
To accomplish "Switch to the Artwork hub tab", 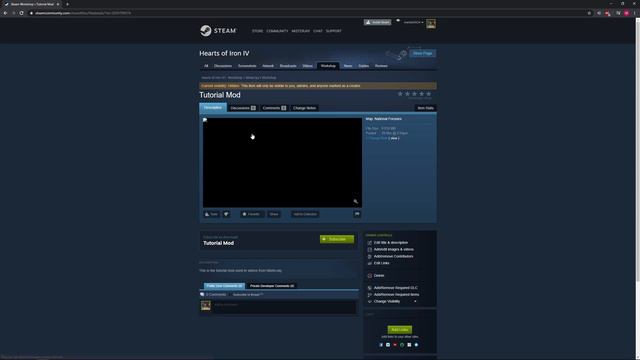I will pos(268,66).
